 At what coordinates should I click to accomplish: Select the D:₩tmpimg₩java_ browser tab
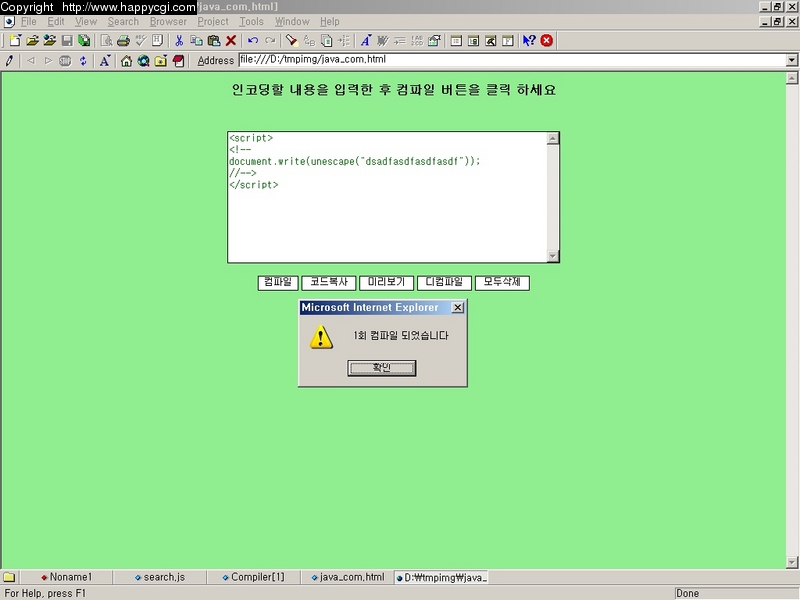coord(442,578)
